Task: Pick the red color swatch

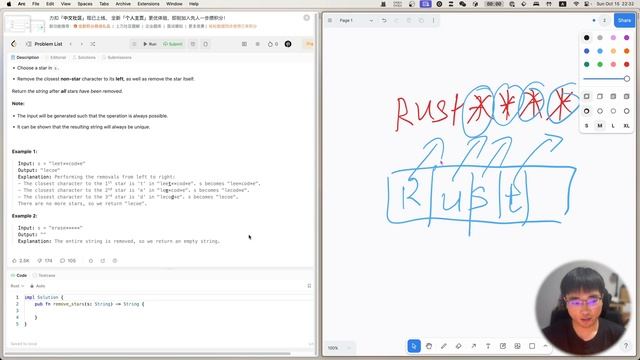Action: tap(627, 64)
